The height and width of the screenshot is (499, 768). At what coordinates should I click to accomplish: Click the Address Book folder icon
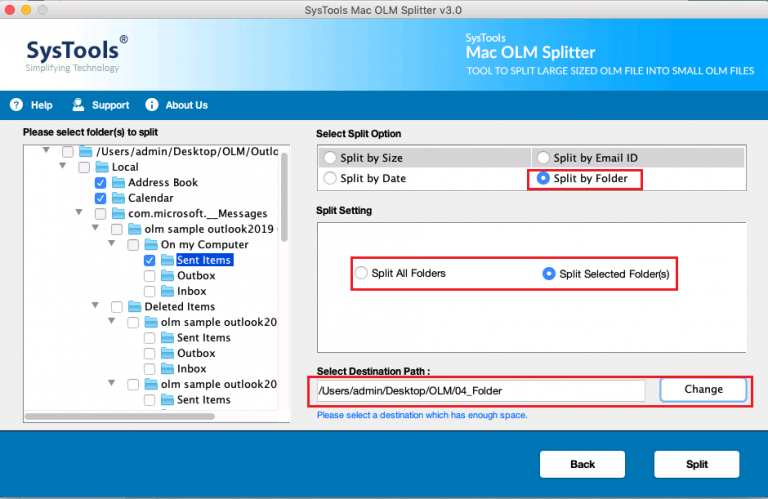pyautogui.click(x=118, y=183)
